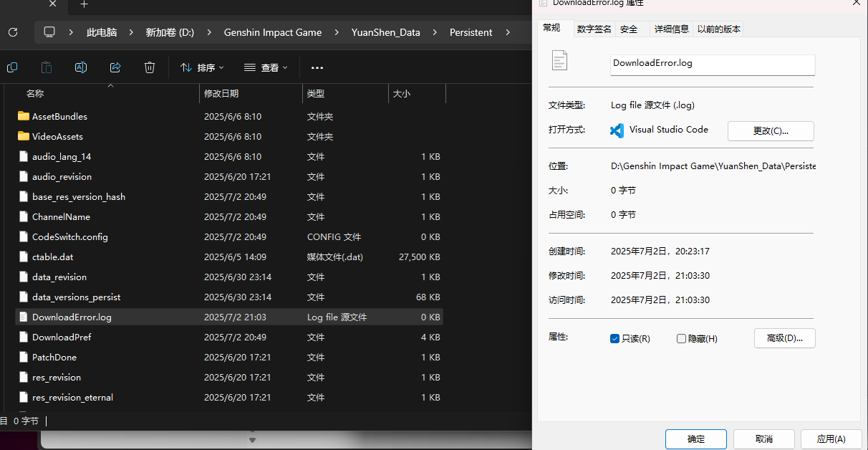
Task: Click the 应用(A) button
Action: [831, 439]
